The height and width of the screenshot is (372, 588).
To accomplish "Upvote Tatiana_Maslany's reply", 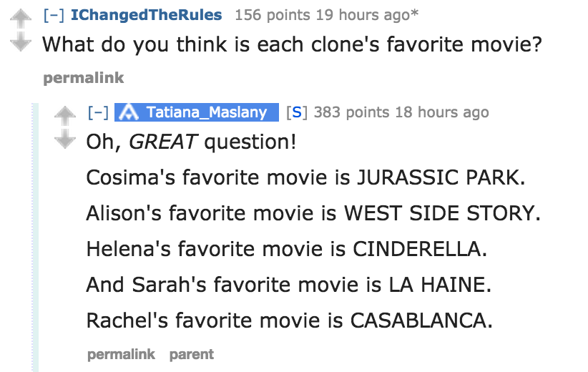I will click(x=66, y=112).
